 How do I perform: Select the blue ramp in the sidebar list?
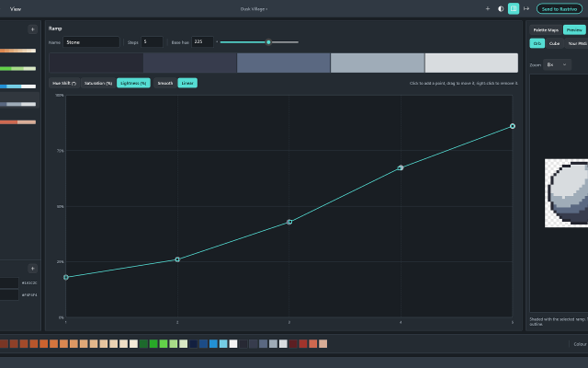point(18,86)
